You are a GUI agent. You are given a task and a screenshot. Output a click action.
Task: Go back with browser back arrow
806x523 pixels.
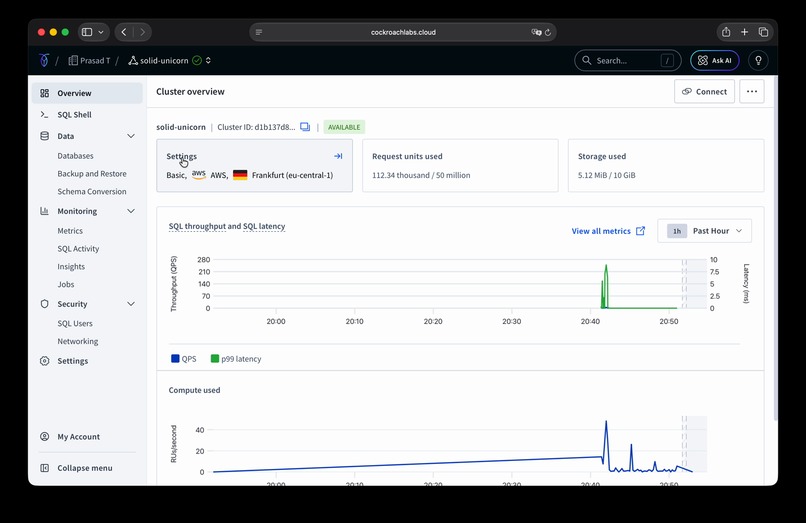(x=124, y=32)
